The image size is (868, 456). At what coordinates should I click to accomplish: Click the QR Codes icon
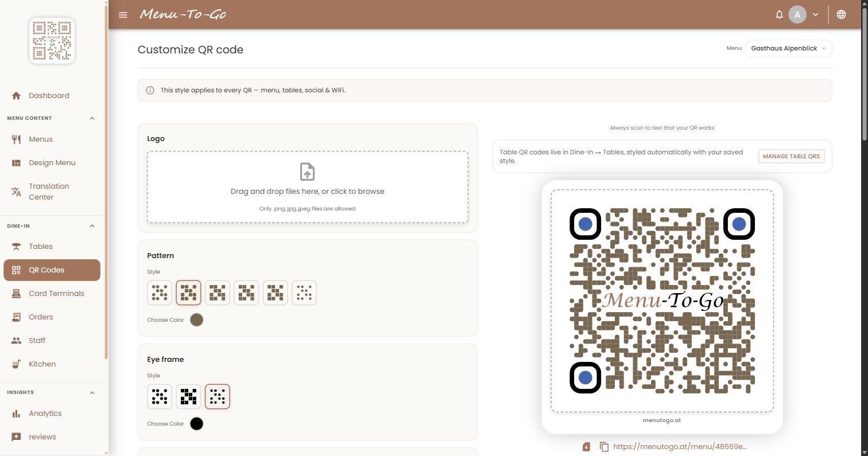point(16,270)
